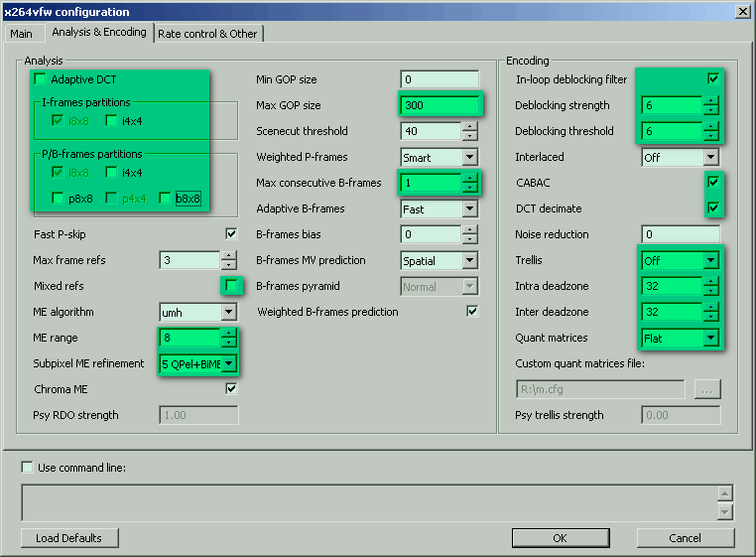756x557 pixels.
Task: Click the Inter deadzone value field
Action: click(x=672, y=312)
